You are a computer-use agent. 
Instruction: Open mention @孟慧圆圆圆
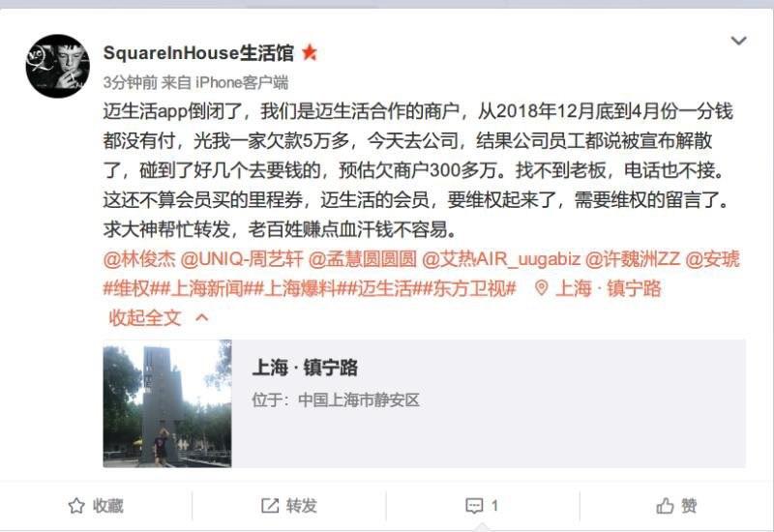point(362,259)
